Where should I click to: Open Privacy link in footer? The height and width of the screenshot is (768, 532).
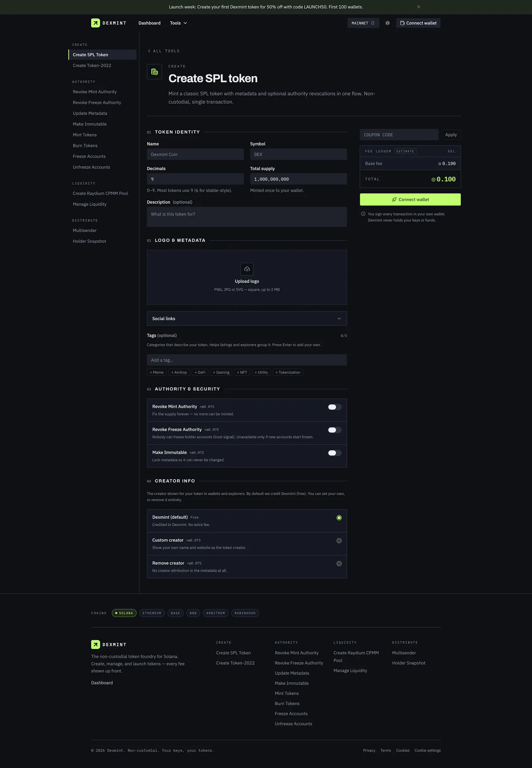tap(369, 750)
